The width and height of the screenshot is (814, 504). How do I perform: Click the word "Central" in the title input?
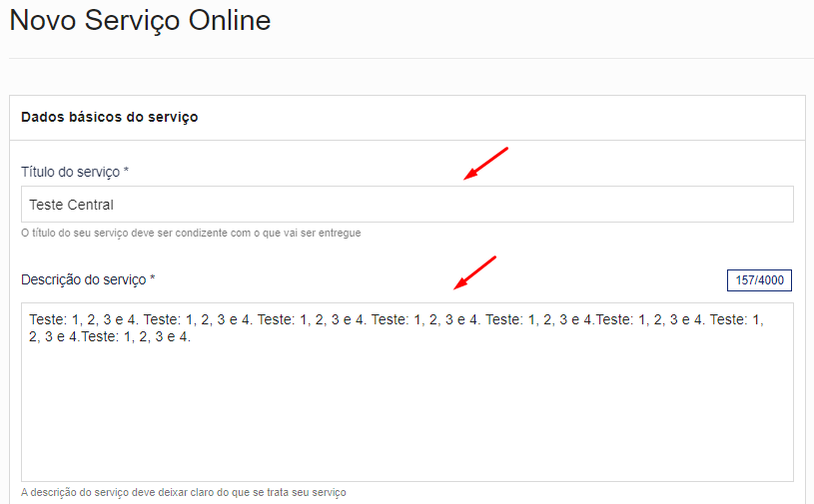click(x=91, y=205)
